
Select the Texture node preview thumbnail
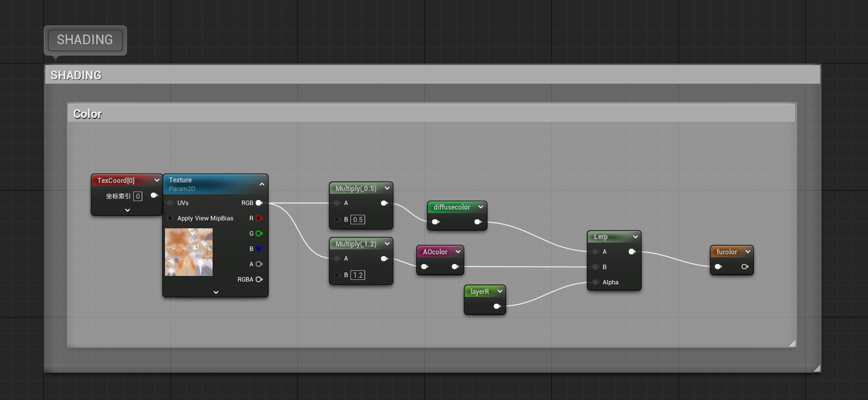point(189,252)
